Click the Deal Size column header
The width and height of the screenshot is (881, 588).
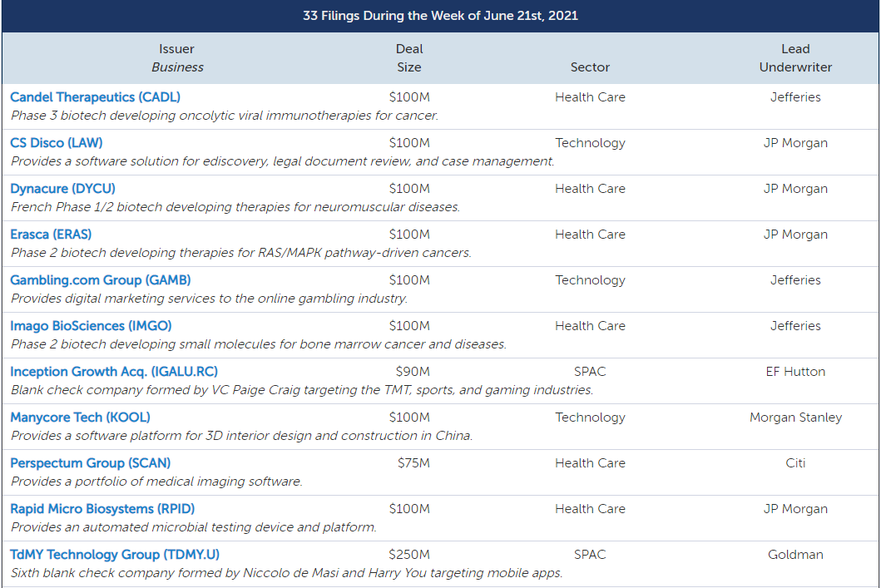409,58
